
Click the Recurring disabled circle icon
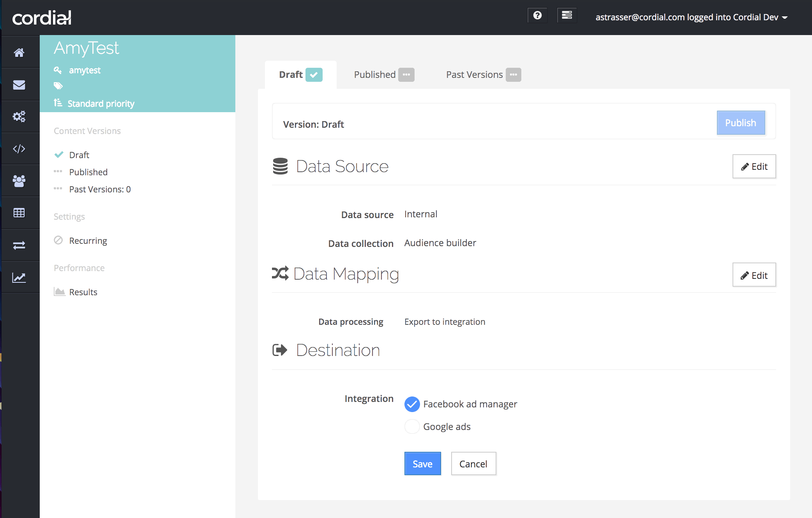click(58, 240)
